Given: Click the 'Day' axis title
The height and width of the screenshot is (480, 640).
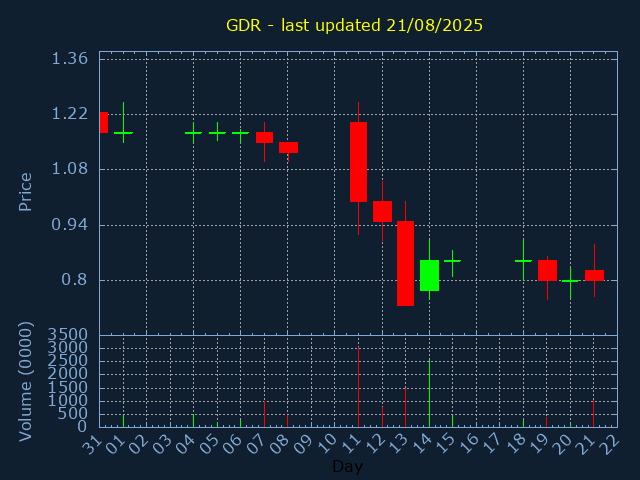Looking at the screenshot, I should [x=347, y=466].
